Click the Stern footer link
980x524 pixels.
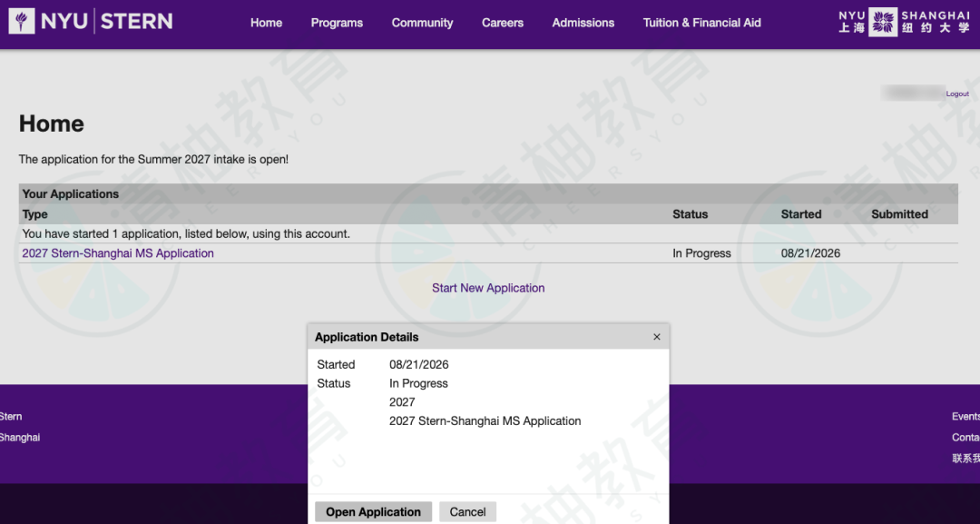[x=11, y=417]
